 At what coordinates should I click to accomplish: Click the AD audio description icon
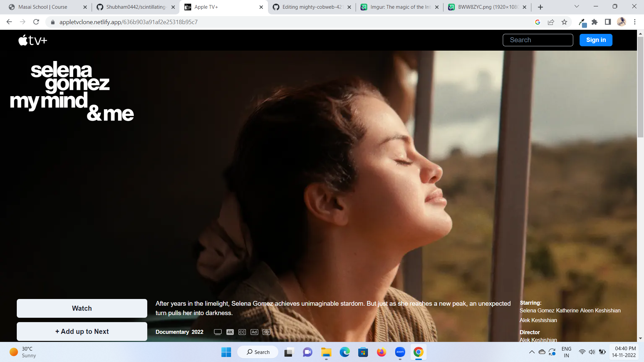pos(254,332)
